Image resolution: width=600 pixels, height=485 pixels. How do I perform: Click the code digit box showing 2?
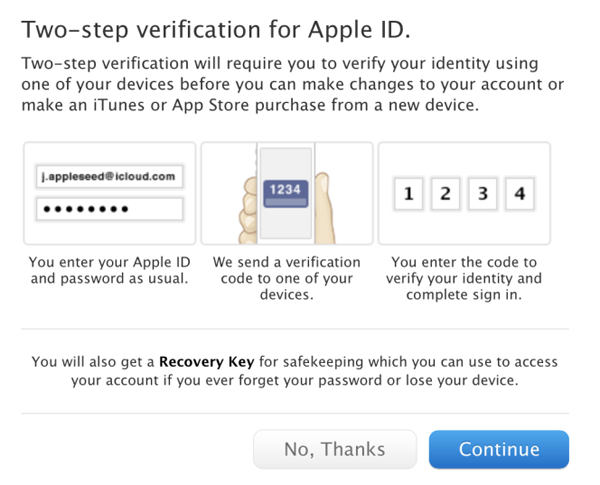point(445,194)
